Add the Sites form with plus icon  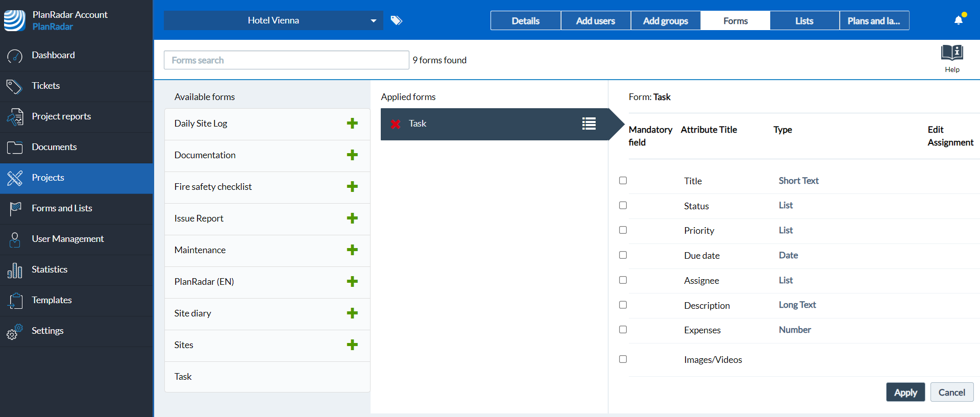click(x=352, y=345)
